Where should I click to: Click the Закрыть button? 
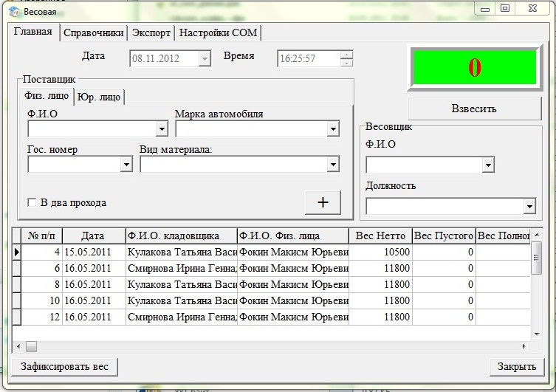516,367
